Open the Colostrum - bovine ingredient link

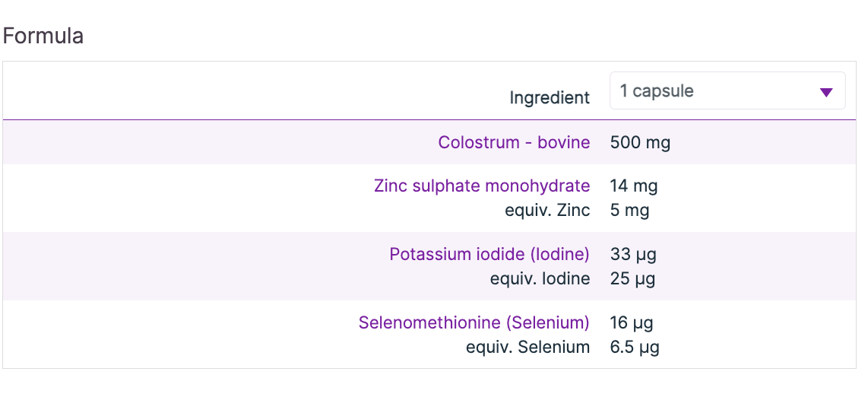[x=514, y=143]
